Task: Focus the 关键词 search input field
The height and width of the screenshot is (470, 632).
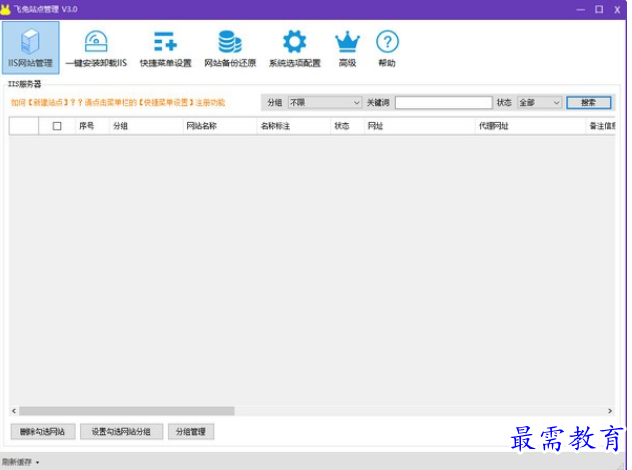Action: [x=443, y=102]
